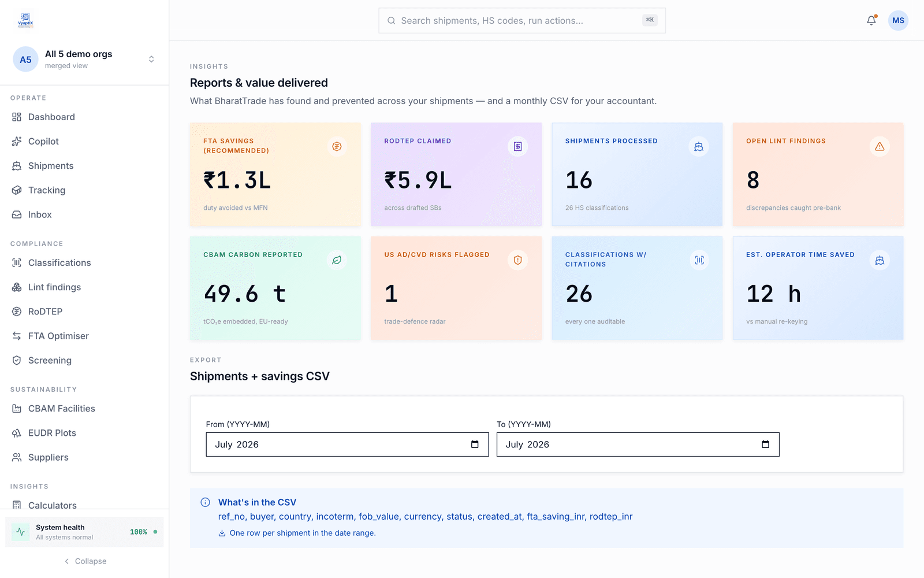Click the RoDTEP rupee icon in sidebar
The height and width of the screenshot is (578, 924).
(x=17, y=312)
